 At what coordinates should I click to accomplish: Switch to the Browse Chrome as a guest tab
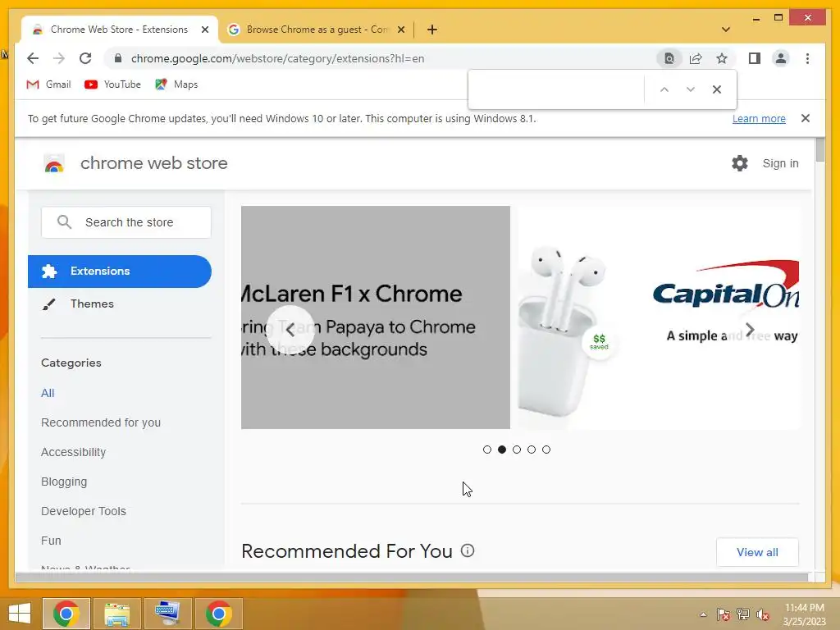click(316, 30)
